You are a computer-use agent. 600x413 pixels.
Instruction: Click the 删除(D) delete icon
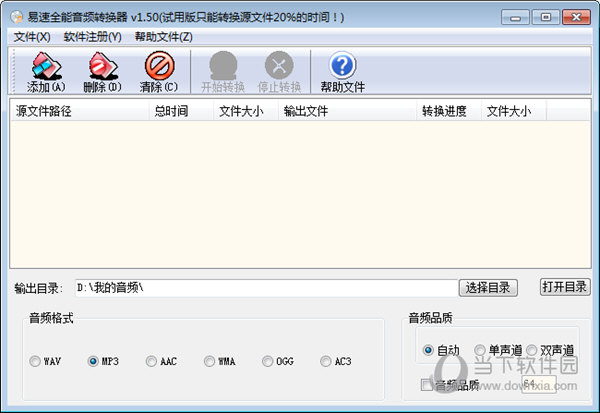(x=102, y=72)
